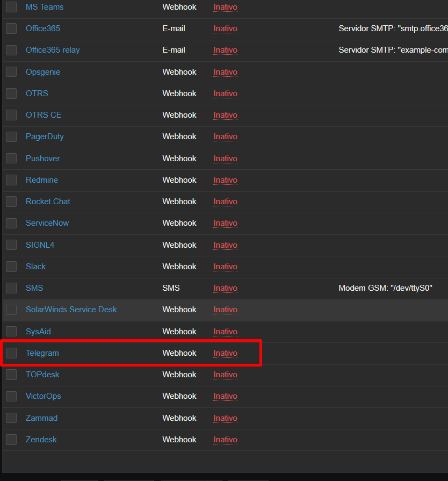Open the Office365 relay media type

pyautogui.click(x=53, y=50)
